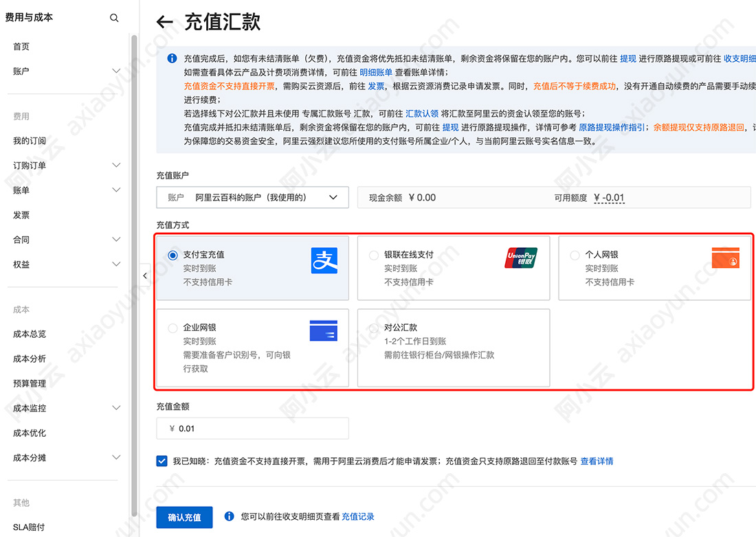Image resolution: width=756 pixels, height=537 pixels.
Task: Click the blue bank card icon for 企业网银
Action: 323,330
